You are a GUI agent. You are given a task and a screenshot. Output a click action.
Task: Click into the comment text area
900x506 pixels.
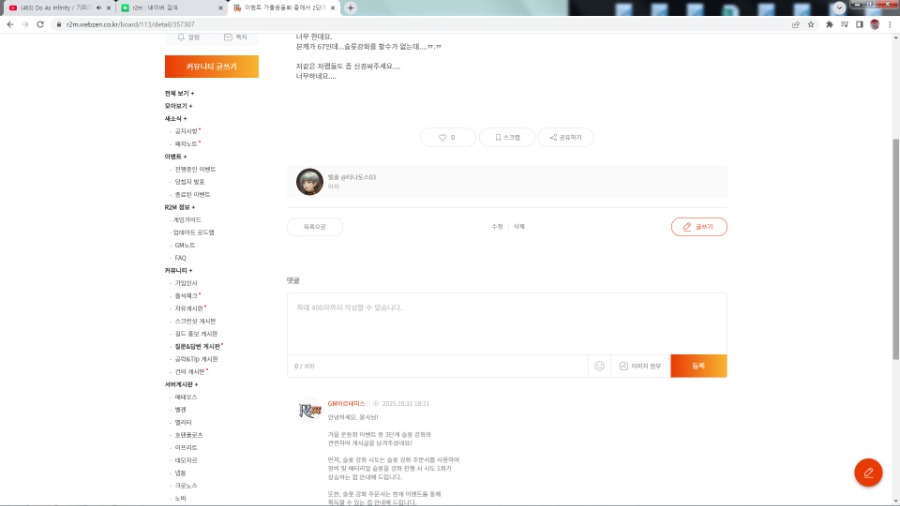(x=506, y=323)
